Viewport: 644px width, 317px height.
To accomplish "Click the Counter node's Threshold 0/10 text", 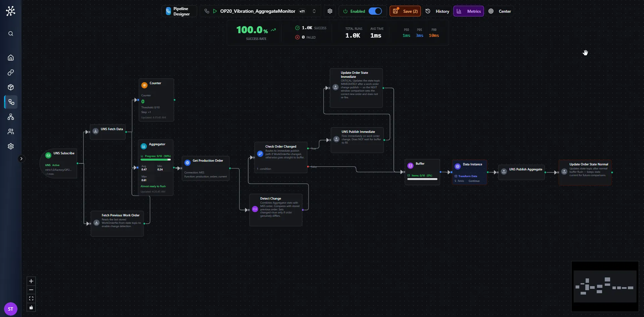I will pyautogui.click(x=150, y=107).
